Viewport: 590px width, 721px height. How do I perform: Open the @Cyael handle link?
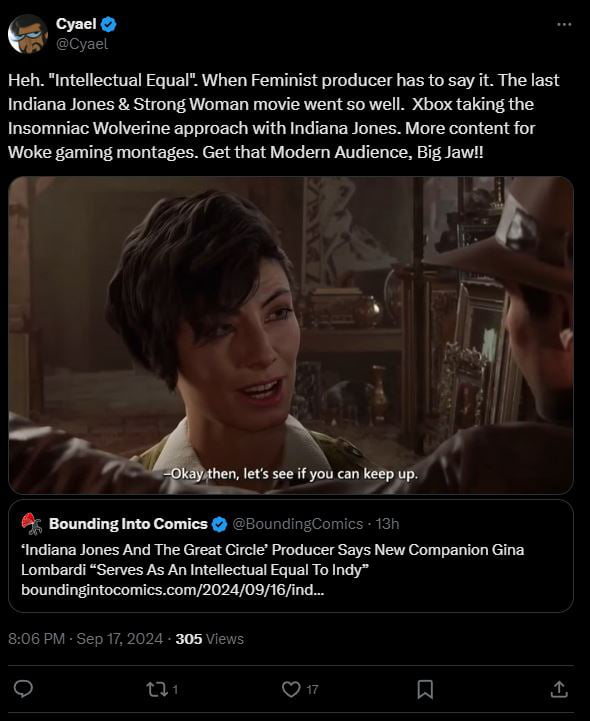point(82,44)
